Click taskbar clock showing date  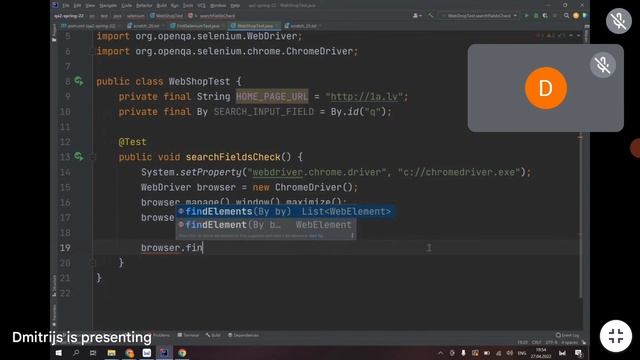[x=541, y=353]
